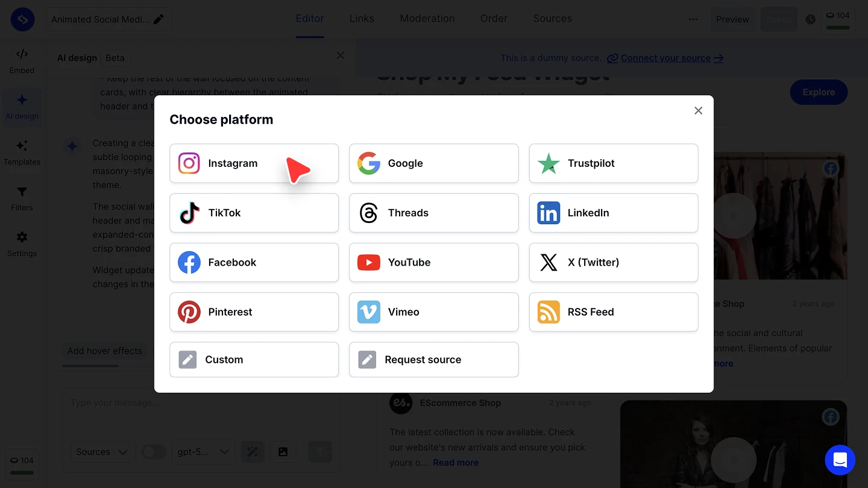Switch to the Sources tab

(x=552, y=19)
